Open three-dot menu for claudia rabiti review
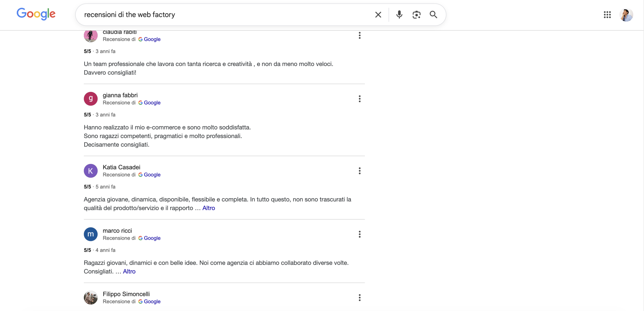 359,36
